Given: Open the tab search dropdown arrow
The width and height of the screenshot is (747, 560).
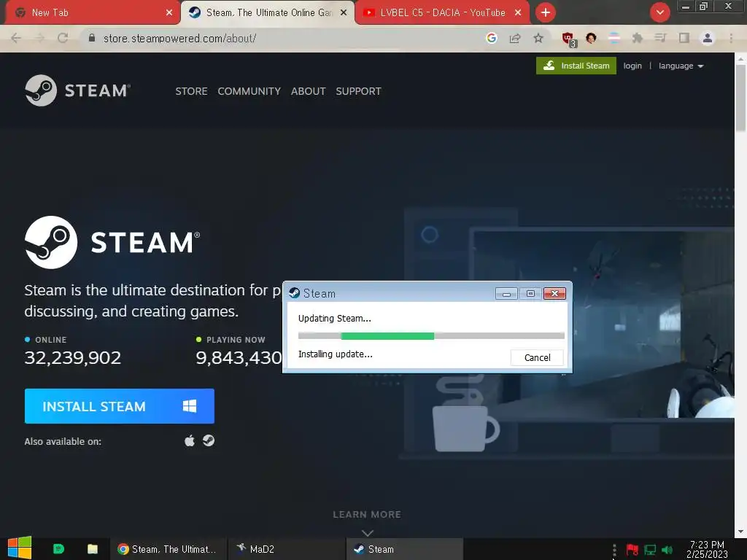Looking at the screenshot, I should click(x=659, y=13).
